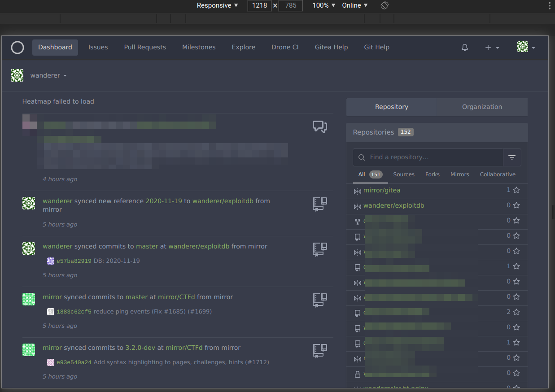Click the mirror icon beside mirror/gitea

point(357,191)
